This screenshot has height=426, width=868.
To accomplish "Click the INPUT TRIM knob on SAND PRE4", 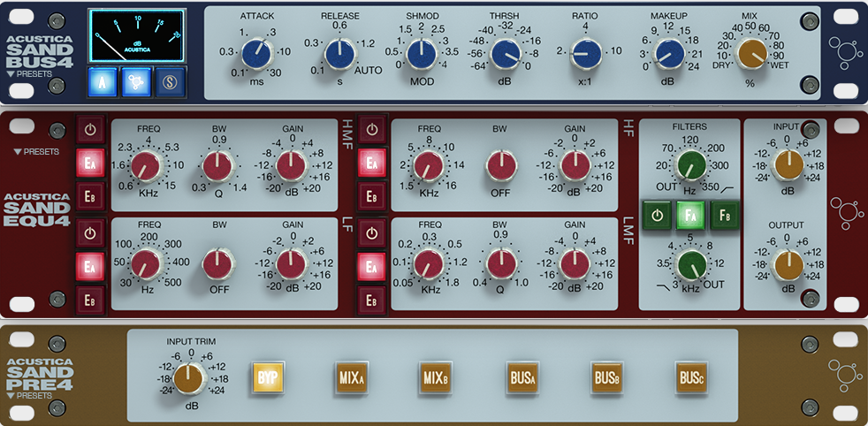I will (x=189, y=381).
